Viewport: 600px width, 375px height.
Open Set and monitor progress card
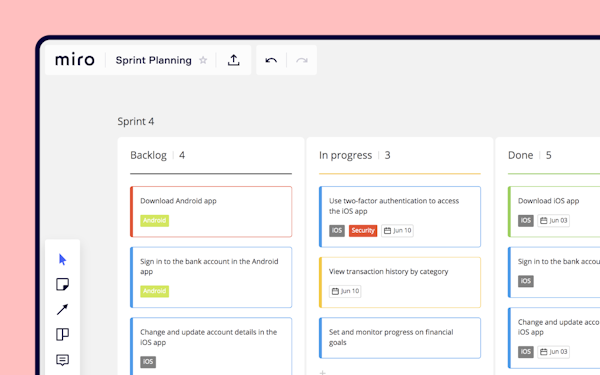click(400, 338)
